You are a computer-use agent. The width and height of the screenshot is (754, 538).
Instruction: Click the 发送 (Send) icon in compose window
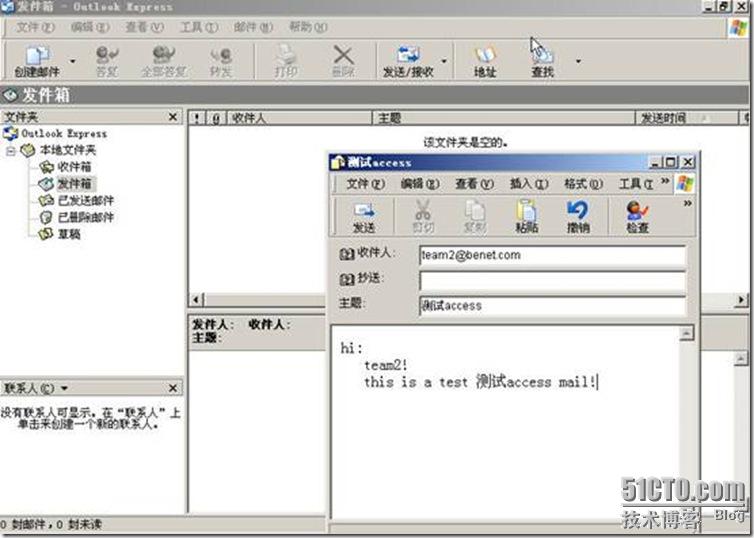point(364,217)
